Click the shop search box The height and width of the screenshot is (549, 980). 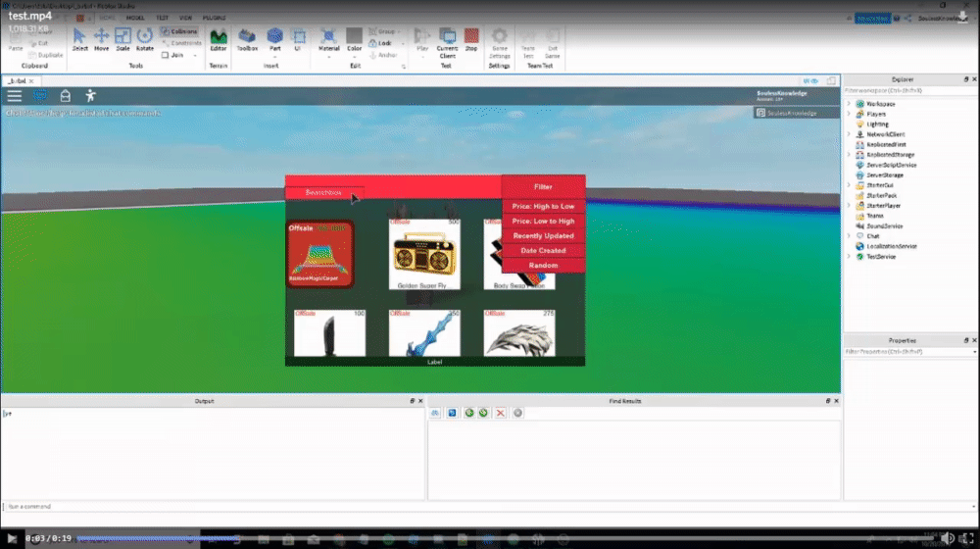[323, 192]
